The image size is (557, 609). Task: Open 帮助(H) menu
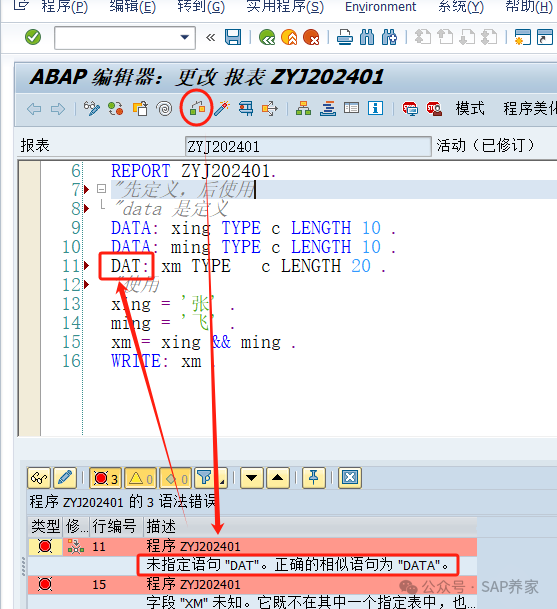[x=529, y=7]
